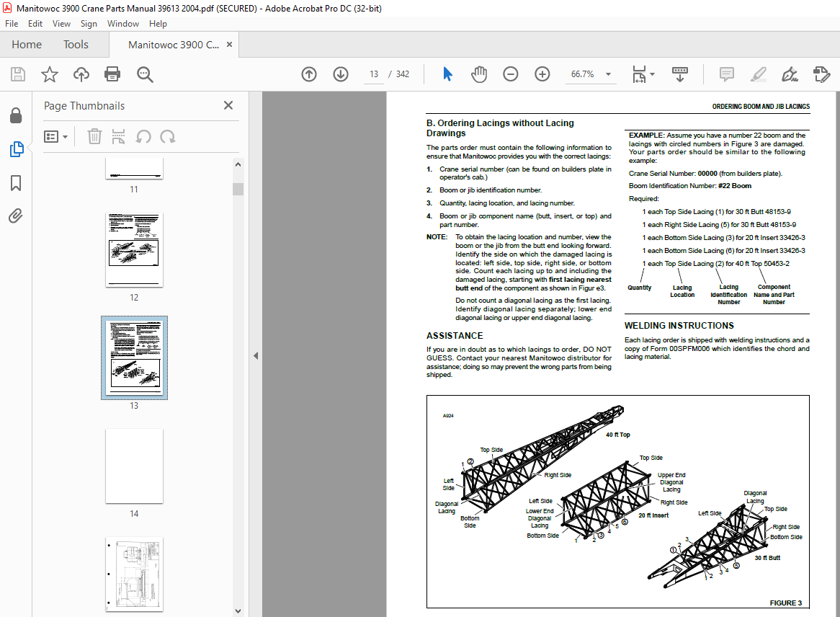
Task: Click the thumbnails scrollbar up arrow
Action: click(238, 164)
